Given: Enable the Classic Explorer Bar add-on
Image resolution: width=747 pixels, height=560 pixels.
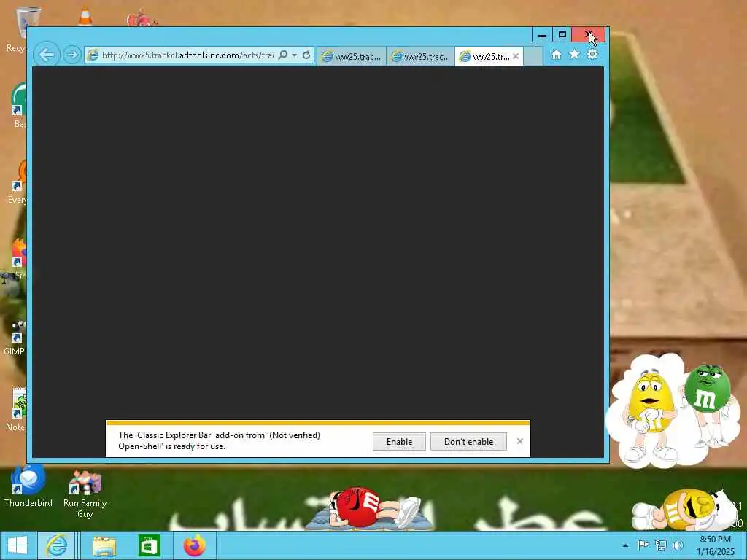Looking at the screenshot, I should pos(399,441).
